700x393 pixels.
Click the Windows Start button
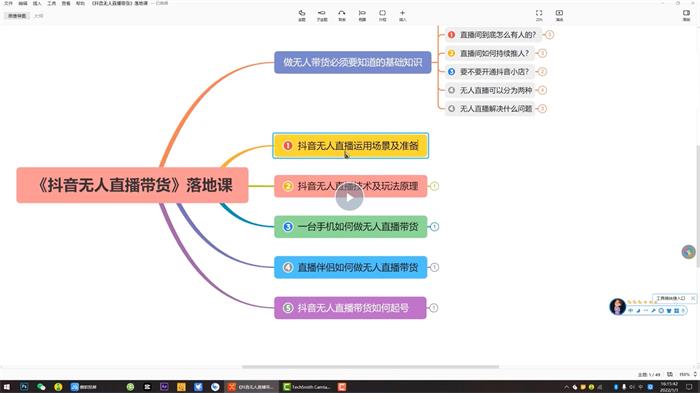(7, 387)
